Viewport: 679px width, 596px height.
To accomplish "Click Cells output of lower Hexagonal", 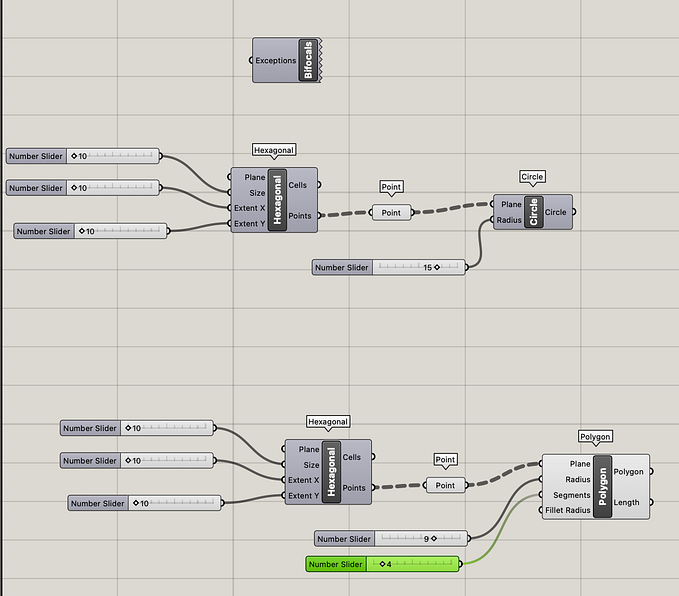I will pyautogui.click(x=352, y=457).
